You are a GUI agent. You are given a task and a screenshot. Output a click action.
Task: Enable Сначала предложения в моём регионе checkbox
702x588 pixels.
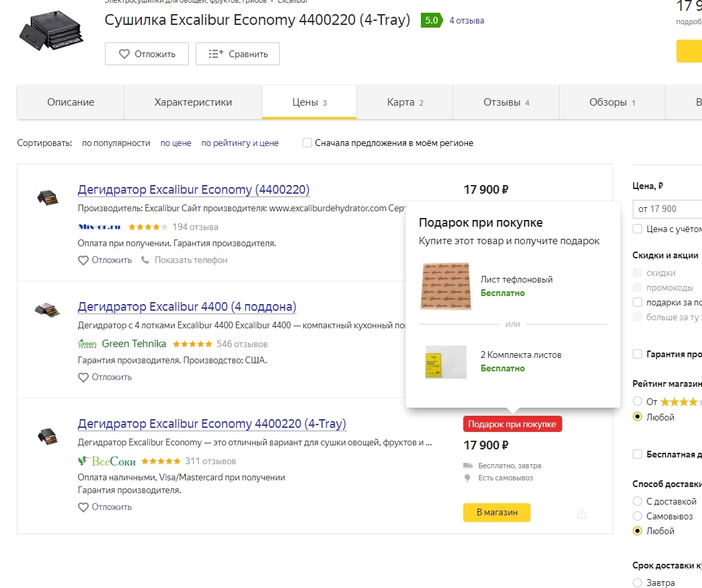(x=307, y=143)
